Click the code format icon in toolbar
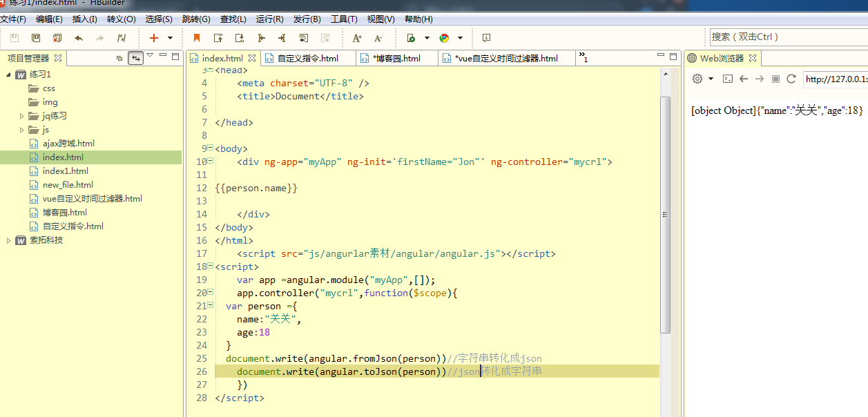Viewport: 868px width, 417px height. (122, 38)
